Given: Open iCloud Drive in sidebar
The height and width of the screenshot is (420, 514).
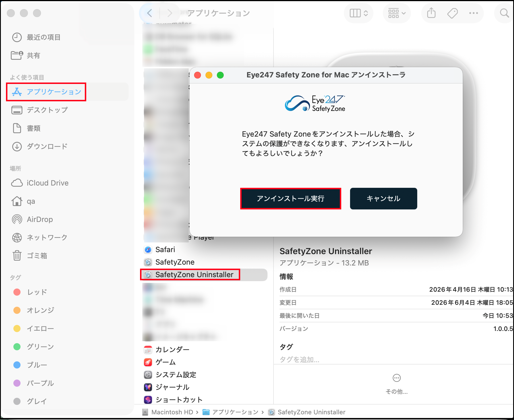Looking at the screenshot, I should 40,183.
